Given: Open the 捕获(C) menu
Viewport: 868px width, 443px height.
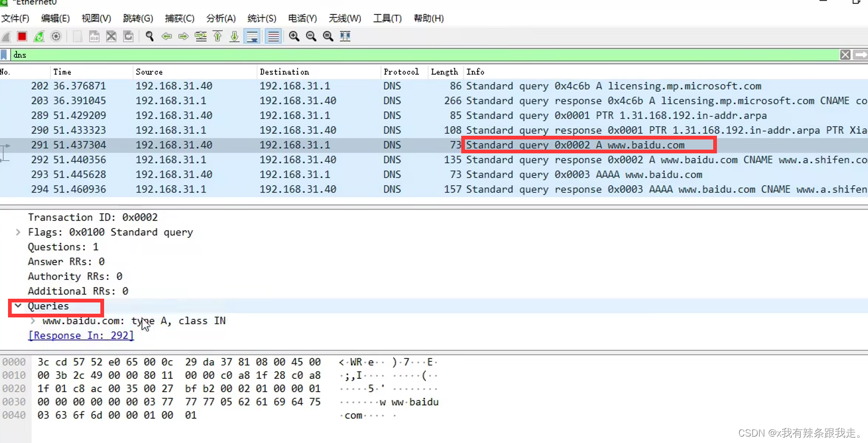Looking at the screenshot, I should point(179,18).
